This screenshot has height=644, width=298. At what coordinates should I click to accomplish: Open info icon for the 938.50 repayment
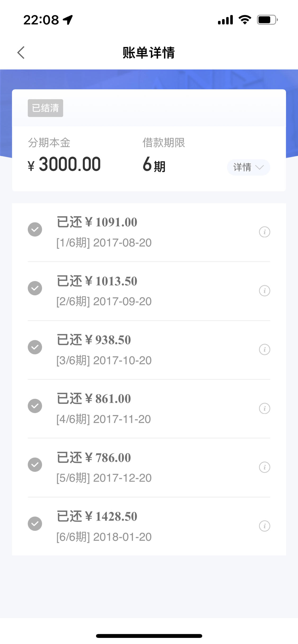264,349
